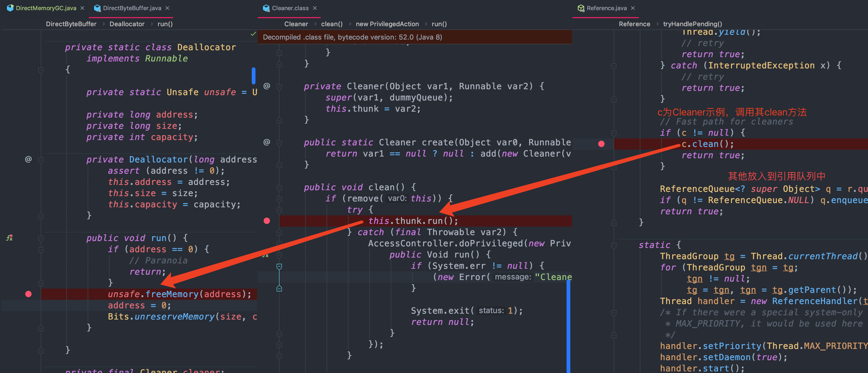The image size is (868, 373).
Task: Click the green inspection checkmark in DirectByteBuffer editor
Action: tap(253, 34)
